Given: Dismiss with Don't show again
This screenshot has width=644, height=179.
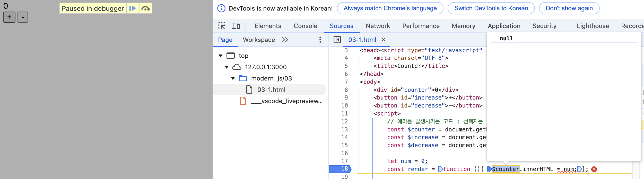Looking at the screenshot, I should pyautogui.click(x=569, y=8).
